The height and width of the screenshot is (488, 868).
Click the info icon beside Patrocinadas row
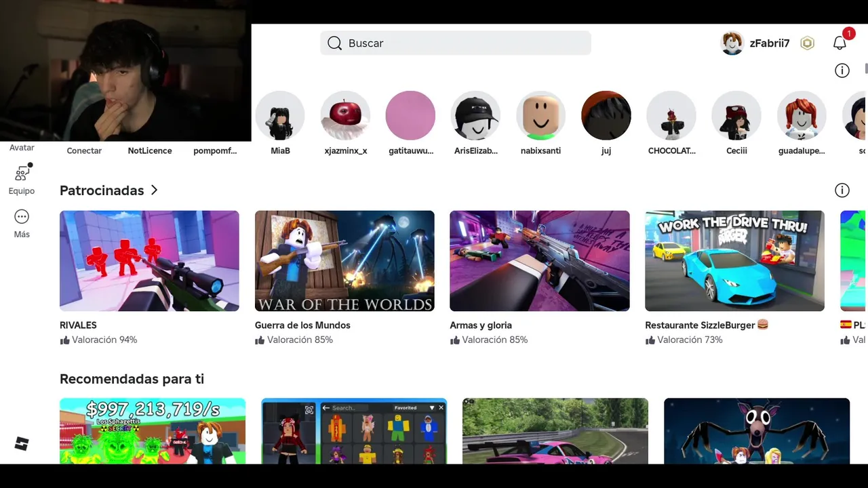pyautogui.click(x=842, y=190)
